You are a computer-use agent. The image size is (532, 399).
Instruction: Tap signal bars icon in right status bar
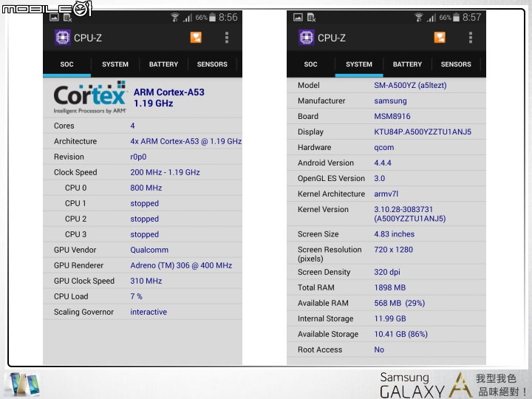(432, 18)
